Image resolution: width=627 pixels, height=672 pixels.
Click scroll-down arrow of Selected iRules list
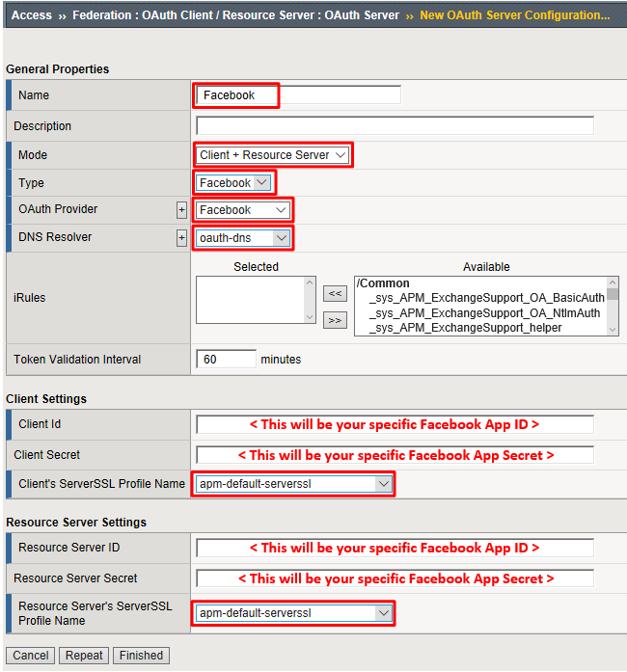pos(310,317)
